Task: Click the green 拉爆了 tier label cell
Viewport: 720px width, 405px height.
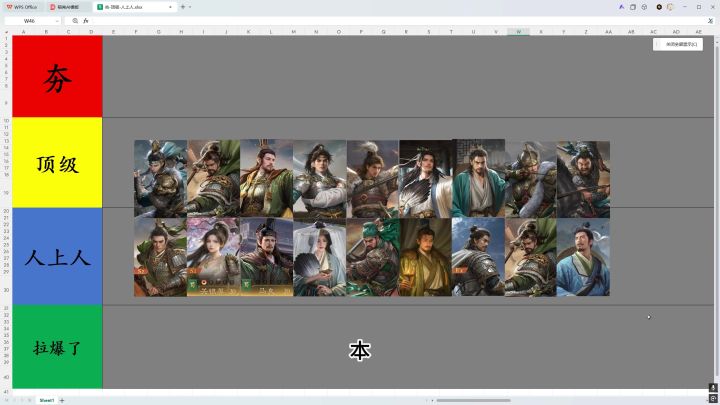Action: (57, 347)
